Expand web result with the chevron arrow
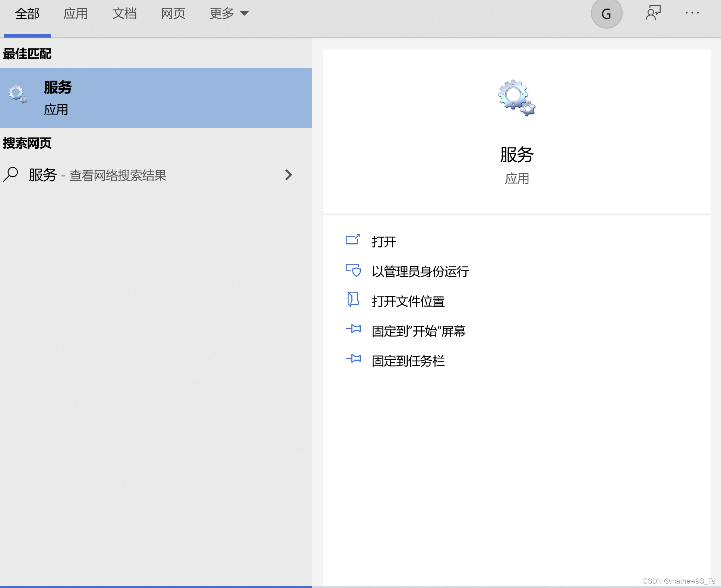The image size is (721, 588). [x=288, y=175]
